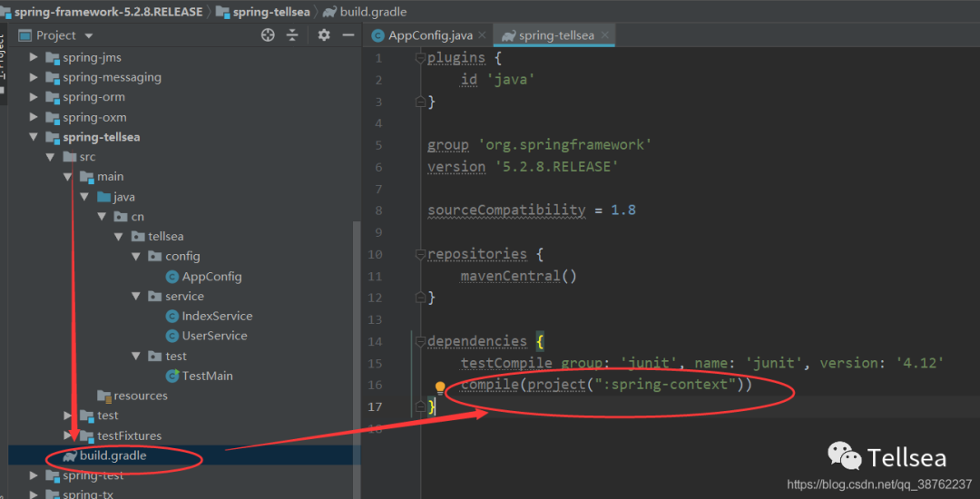Click the UserService class icon
This screenshot has width=980, height=499.
pos(172,336)
